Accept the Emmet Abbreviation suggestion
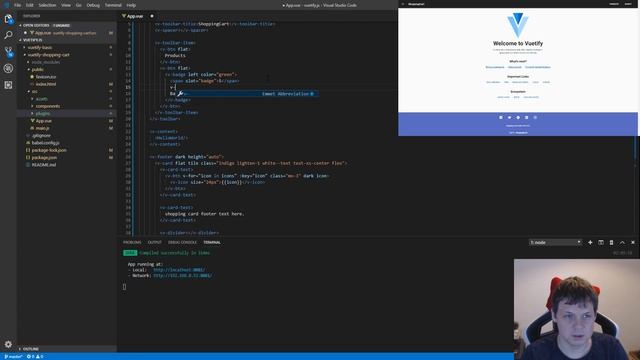 point(247,94)
